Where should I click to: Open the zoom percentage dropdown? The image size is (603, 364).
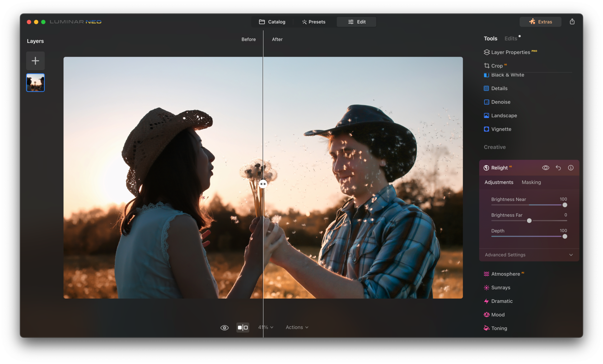pyautogui.click(x=266, y=327)
